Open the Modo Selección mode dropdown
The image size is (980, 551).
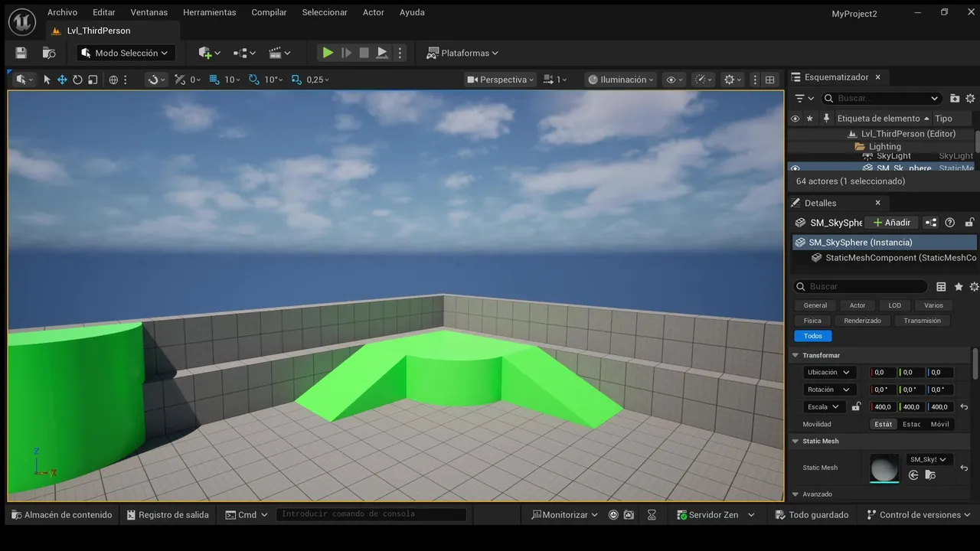tap(126, 53)
